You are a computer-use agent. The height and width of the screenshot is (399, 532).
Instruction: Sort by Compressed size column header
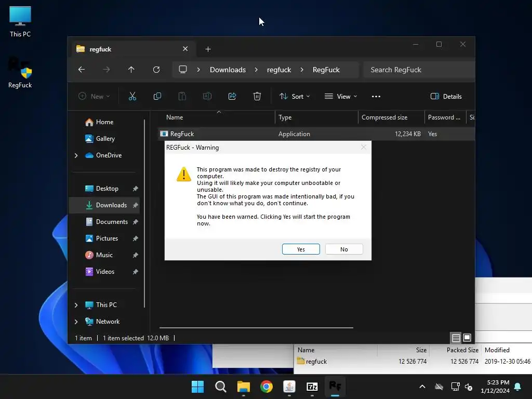tap(384, 117)
